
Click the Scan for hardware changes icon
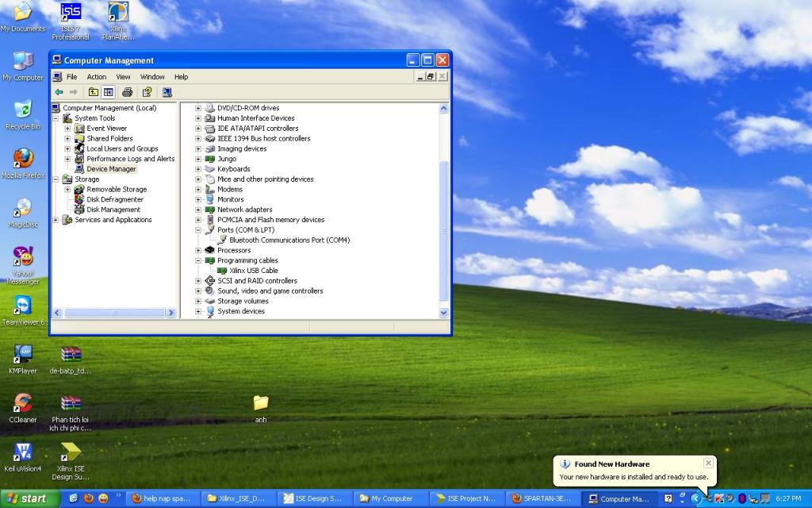coord(167,92)
